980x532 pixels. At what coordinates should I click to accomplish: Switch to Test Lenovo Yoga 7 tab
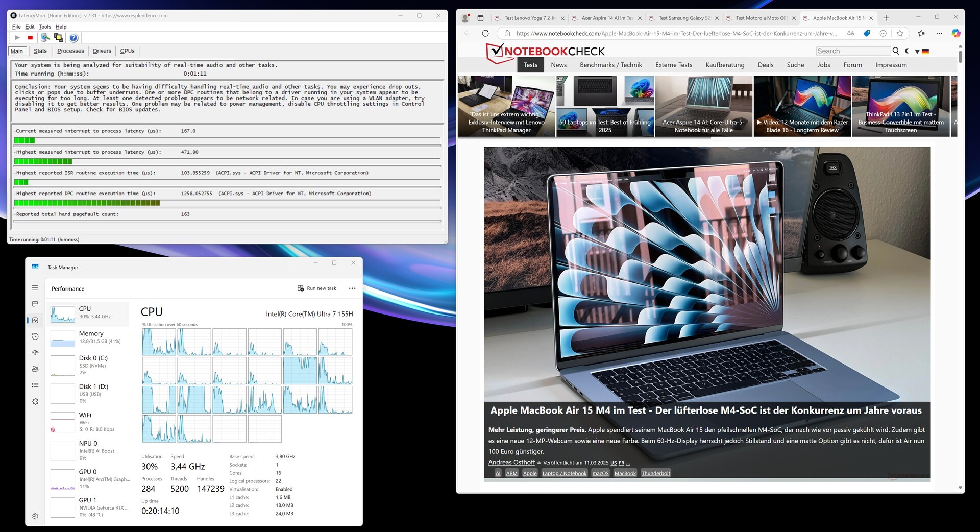click(x=530, y=18)
